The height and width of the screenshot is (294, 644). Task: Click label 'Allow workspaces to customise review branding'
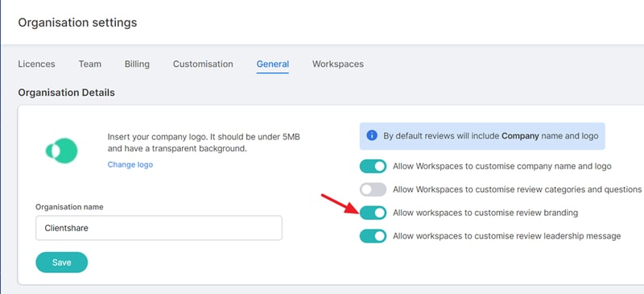[x=485, y=213]
